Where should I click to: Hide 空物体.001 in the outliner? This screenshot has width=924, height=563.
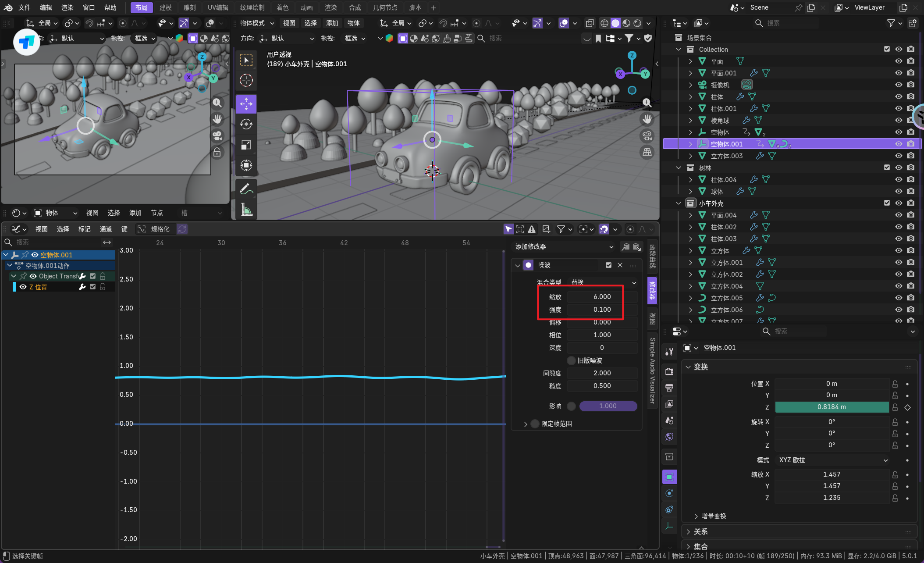tap(899, 144)
